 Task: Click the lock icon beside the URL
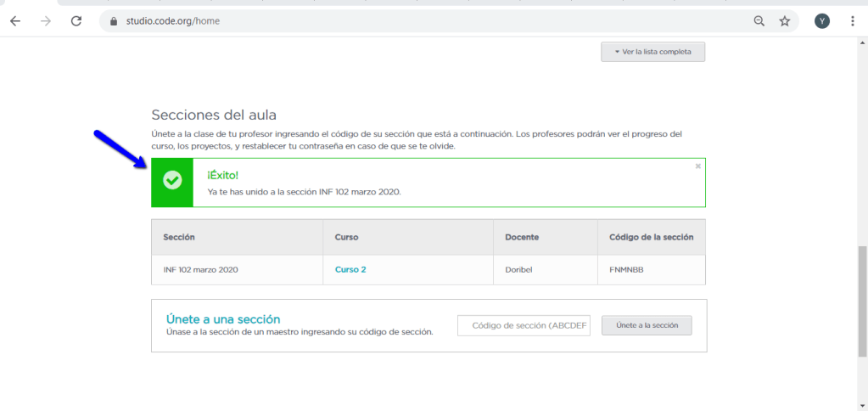coord(113,21)
